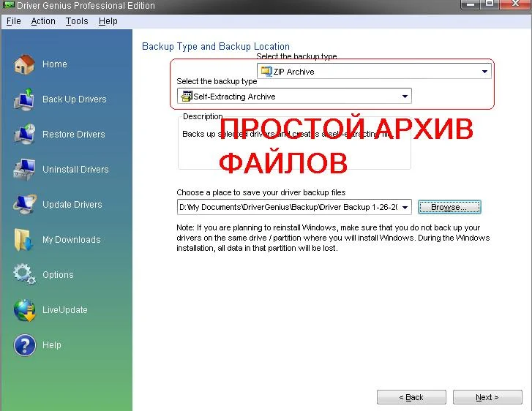Select Update Drivers sidebar label
The width and height of the screenshot is (532, 411).
[x=72, y=205]
